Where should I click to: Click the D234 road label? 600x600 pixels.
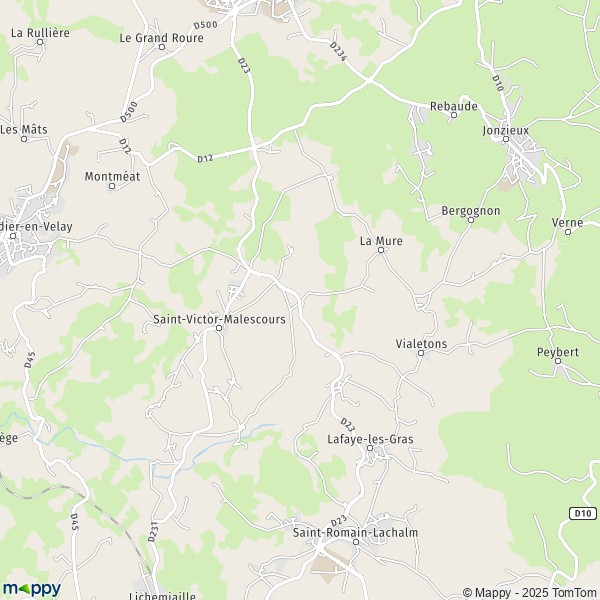tap(338, 51)
